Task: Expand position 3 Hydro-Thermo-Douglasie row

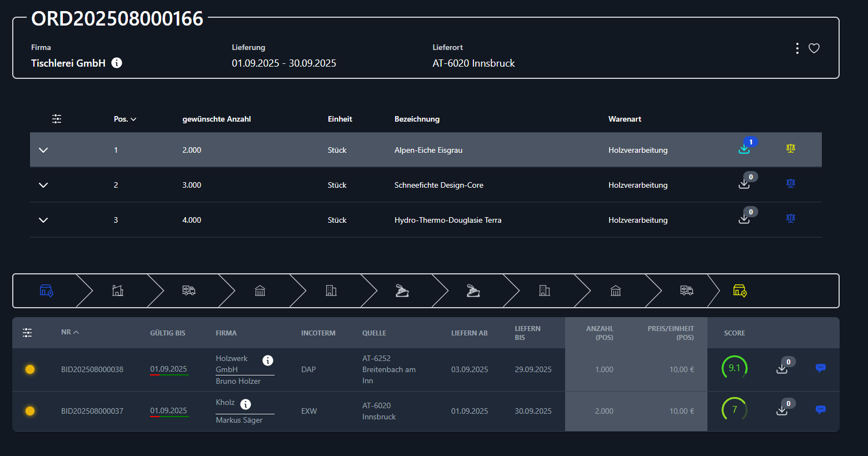Action: point(43,220)
